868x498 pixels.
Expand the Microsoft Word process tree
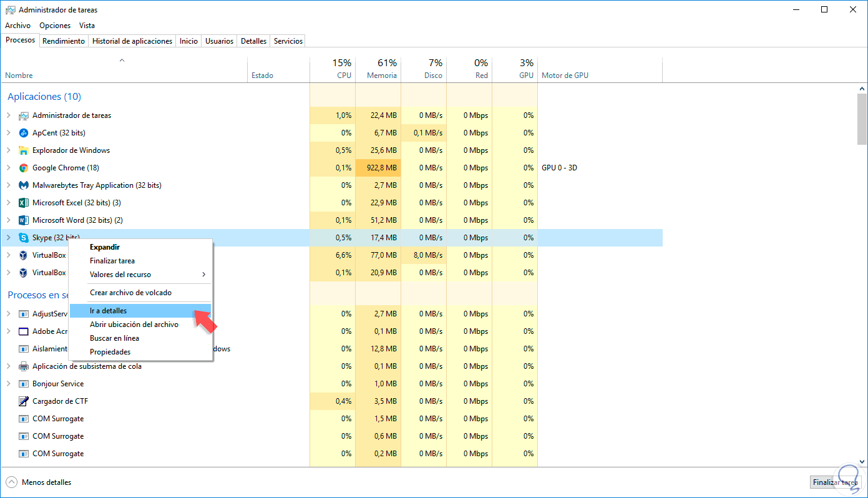pyautogui.click(x=9, y=220)
